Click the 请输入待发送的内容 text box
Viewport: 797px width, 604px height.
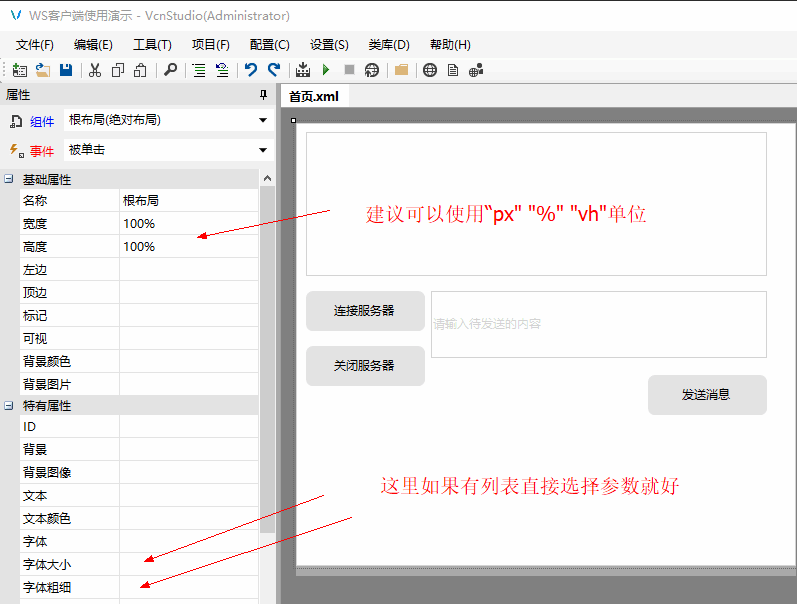[598, 324]
